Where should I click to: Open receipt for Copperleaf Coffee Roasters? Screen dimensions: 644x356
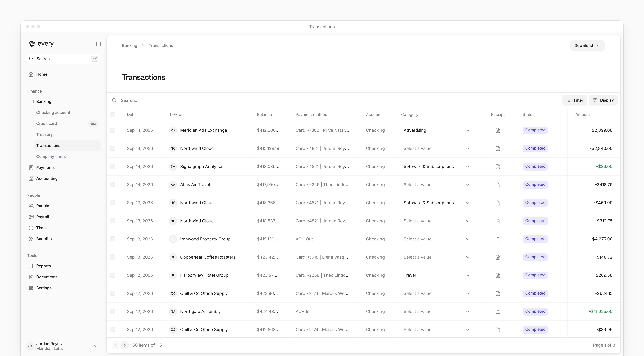(498, 257)
